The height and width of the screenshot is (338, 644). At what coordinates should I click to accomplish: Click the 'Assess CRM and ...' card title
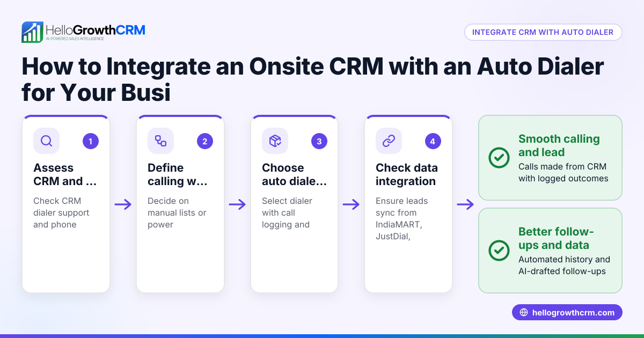pyautogui.click(x=65, y=174)
